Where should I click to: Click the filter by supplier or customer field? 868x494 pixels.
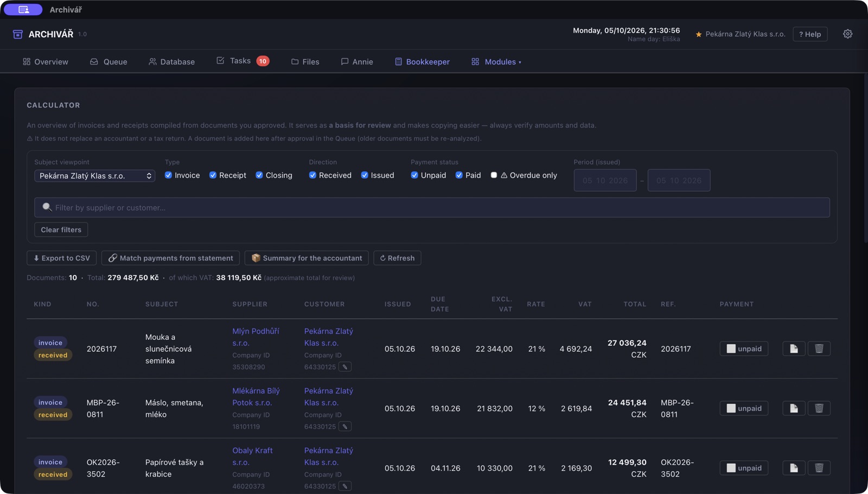tap(432, 207)
